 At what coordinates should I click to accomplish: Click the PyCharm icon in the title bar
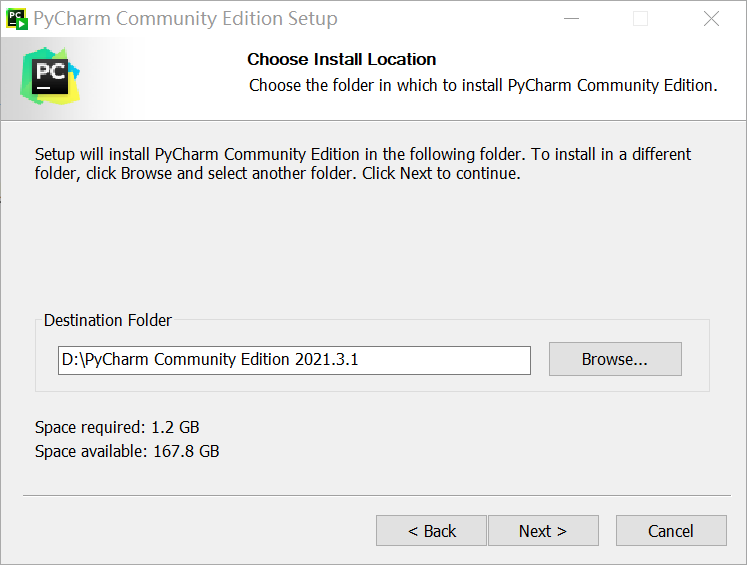coord(17,19)
